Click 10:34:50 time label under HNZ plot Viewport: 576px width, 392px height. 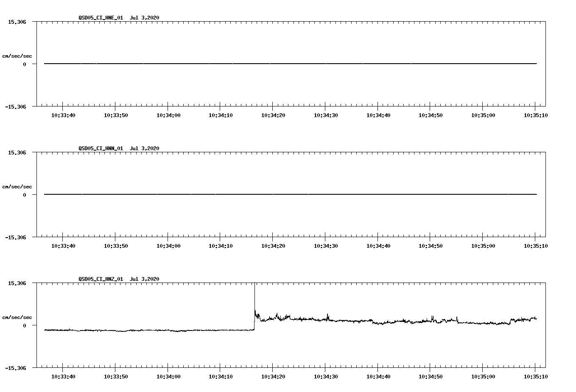point(430,377)
